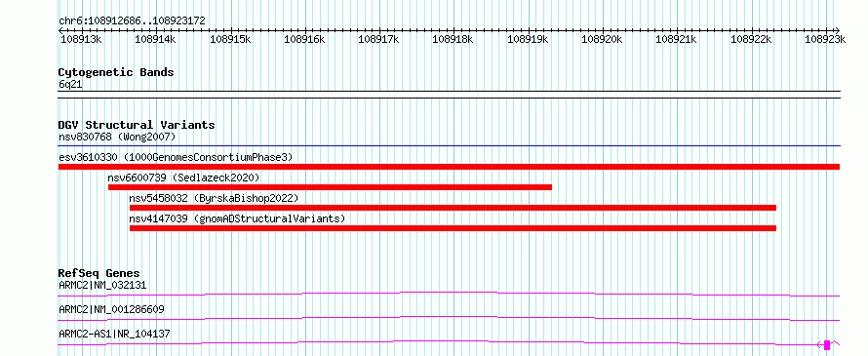Click the red nsv5458032 variant bar
The width and height of the screenshot is (868, 356).
tap(453, 208)
